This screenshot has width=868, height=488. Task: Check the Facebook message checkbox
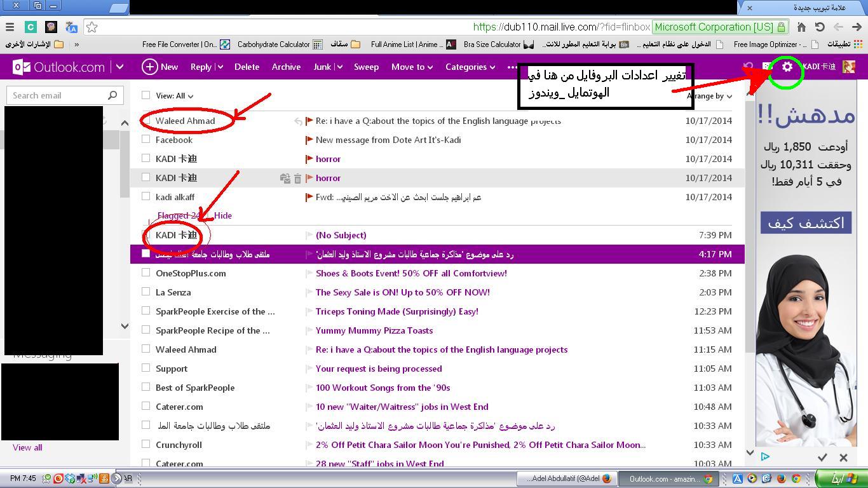tap(146, 139)
